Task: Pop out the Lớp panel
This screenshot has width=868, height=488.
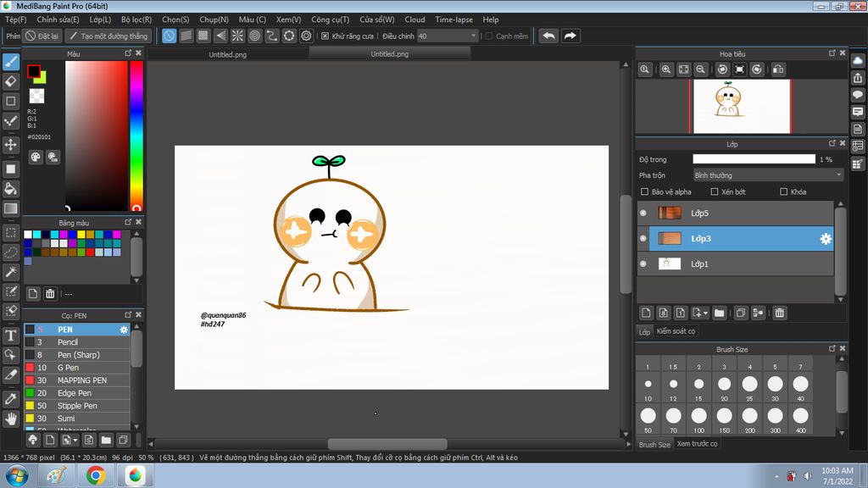Action: [x=832, y=143]
